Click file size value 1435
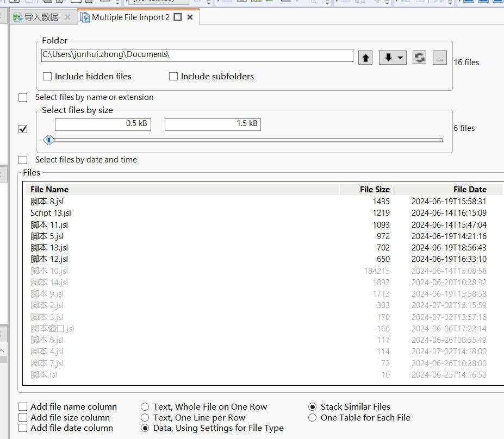The width and height of the screenshot is (504, 439). (x=381, y=202)
